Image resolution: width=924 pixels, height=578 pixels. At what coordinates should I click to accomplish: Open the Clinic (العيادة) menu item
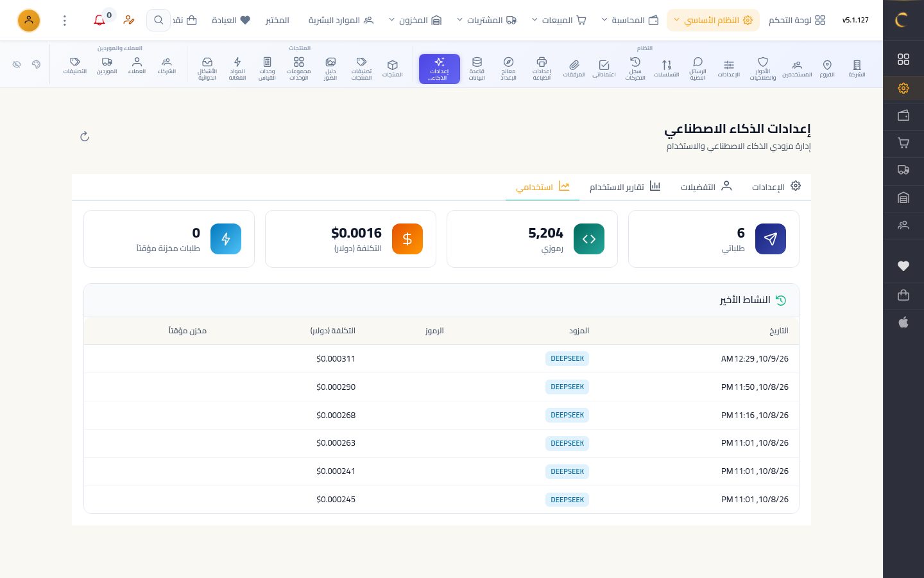(231, 21)
